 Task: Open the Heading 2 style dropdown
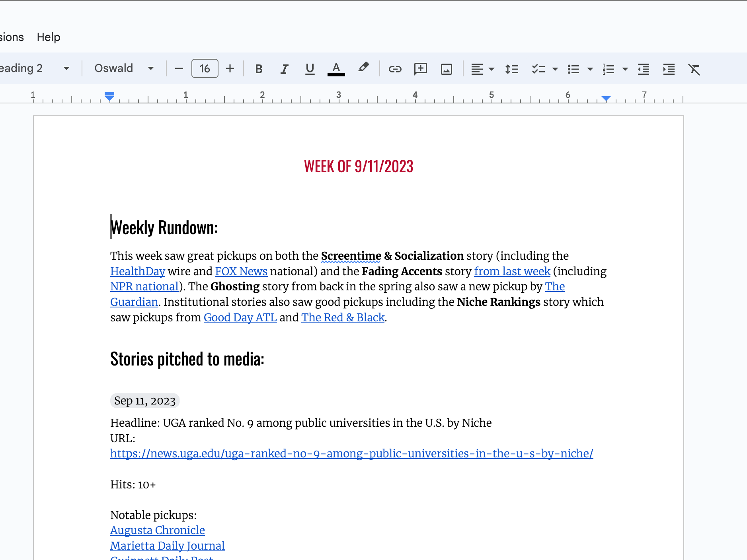point(35,68)
